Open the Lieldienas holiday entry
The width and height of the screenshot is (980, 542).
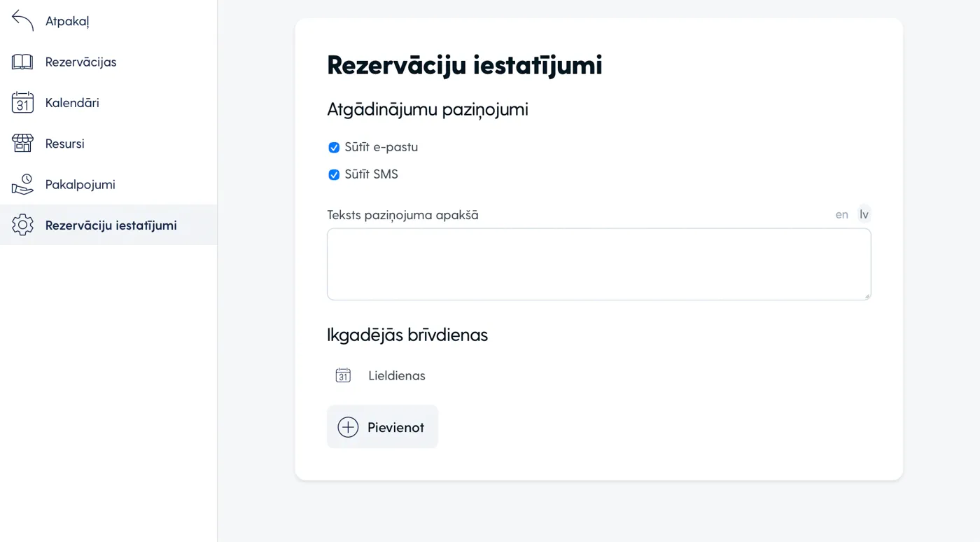point(397,375)
